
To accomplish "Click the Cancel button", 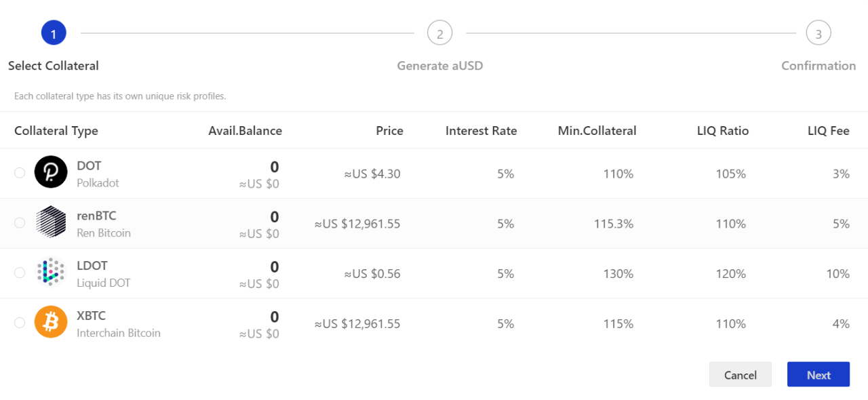I will pyautogui.click(x=741, y=375).
